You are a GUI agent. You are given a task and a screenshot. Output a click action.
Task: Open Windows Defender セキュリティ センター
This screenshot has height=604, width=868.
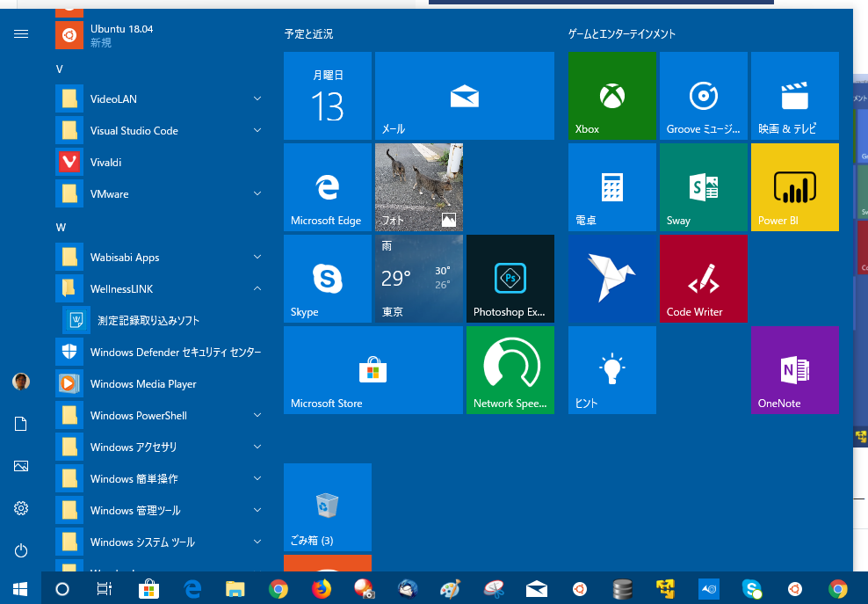click(x=158, y=353)
